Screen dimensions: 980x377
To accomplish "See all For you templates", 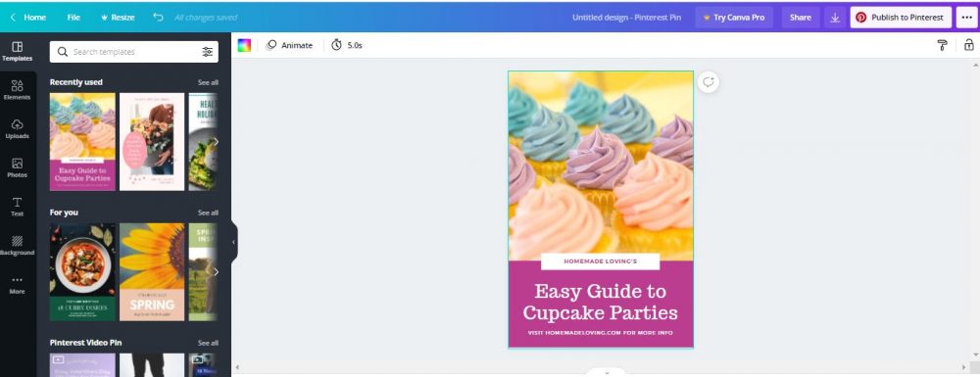I will click(x=208, y=212).
